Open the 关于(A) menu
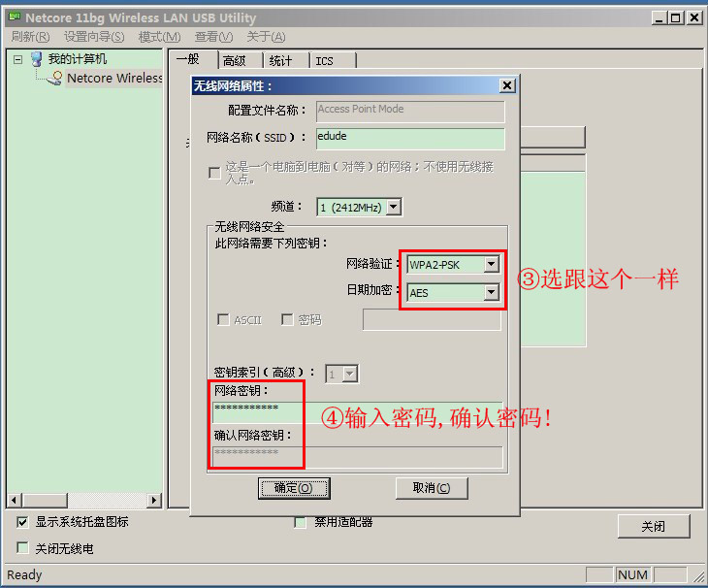 click(x=266, y=37)
